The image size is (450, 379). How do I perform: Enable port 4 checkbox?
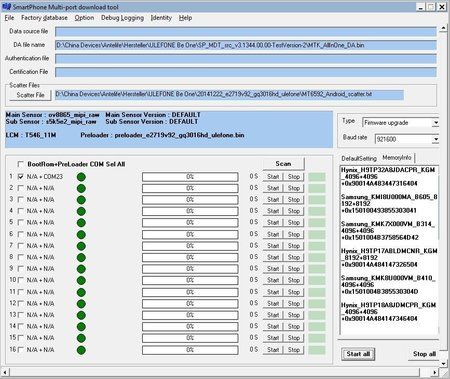coord(21,211)
